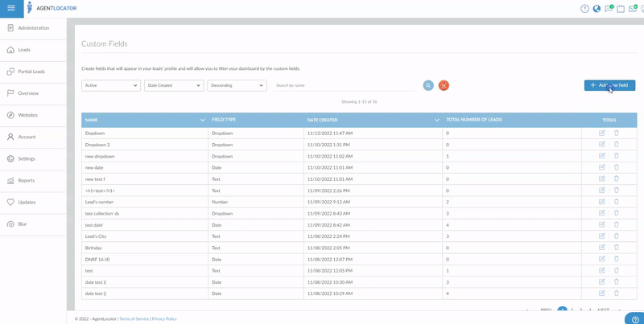Edit the Dopdown custom field
The image size is (644, 324).
tap(601, 133)
